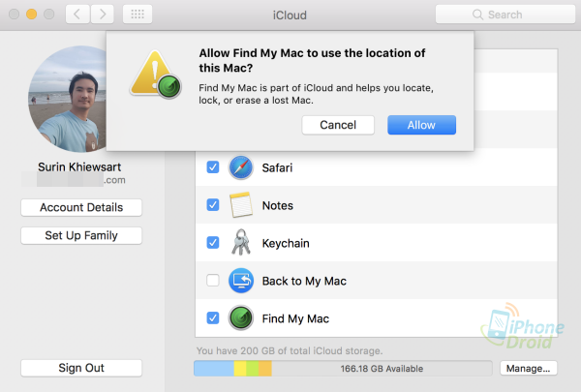Go back with the left arrow button
Image resolution: width=581 pixels, height=392 pixels.
(78, 15)
